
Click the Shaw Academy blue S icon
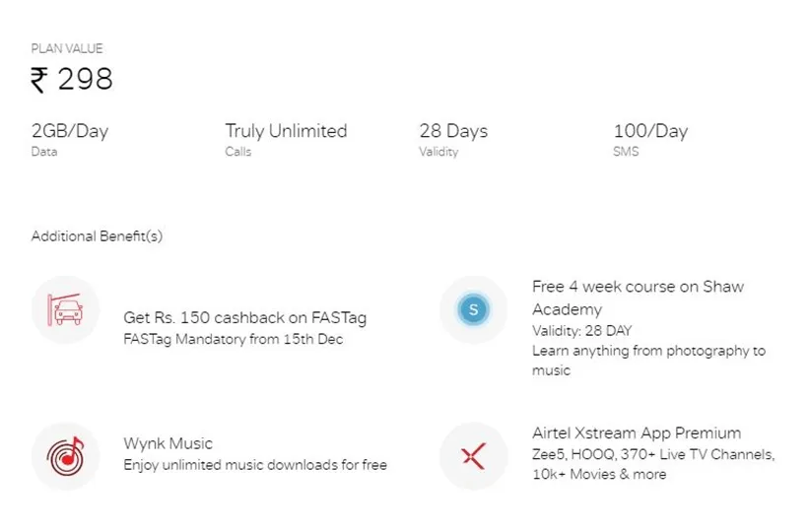474,309
